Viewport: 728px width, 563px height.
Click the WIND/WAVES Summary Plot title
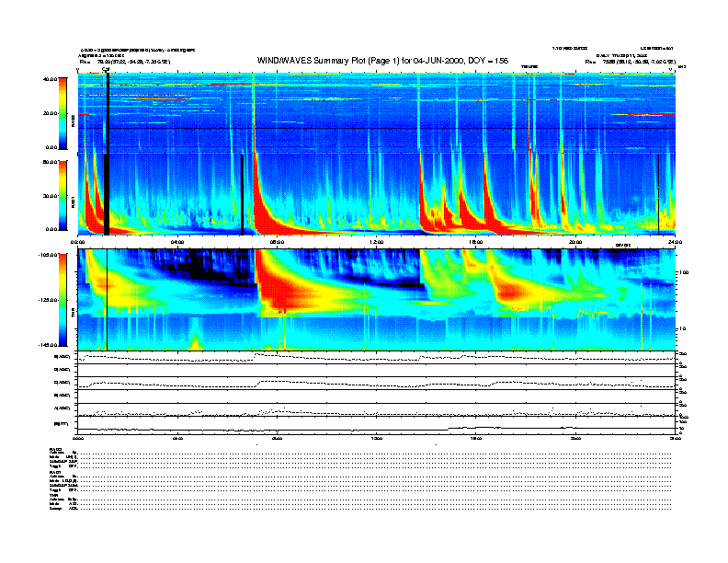point(382,61)
